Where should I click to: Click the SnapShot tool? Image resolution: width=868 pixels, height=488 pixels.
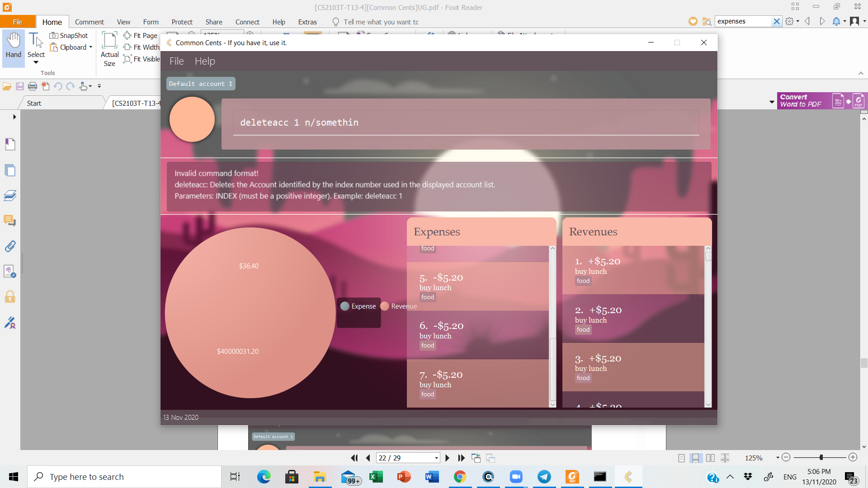pyautogui.click(x=69, y=35)
